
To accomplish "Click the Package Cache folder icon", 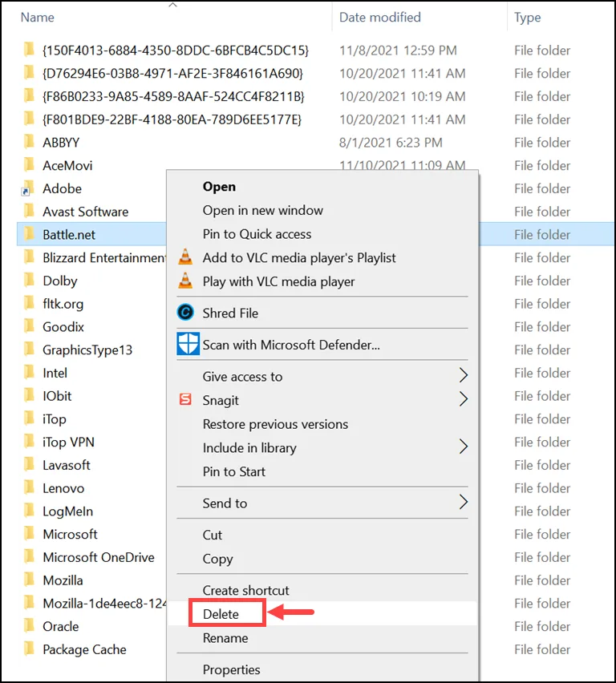I will coord(29,649).
